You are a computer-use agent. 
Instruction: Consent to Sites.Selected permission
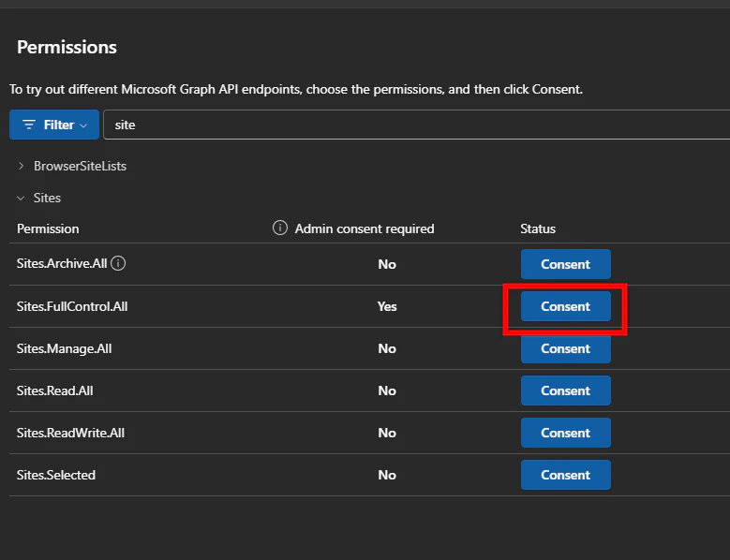tap(566, 475)
